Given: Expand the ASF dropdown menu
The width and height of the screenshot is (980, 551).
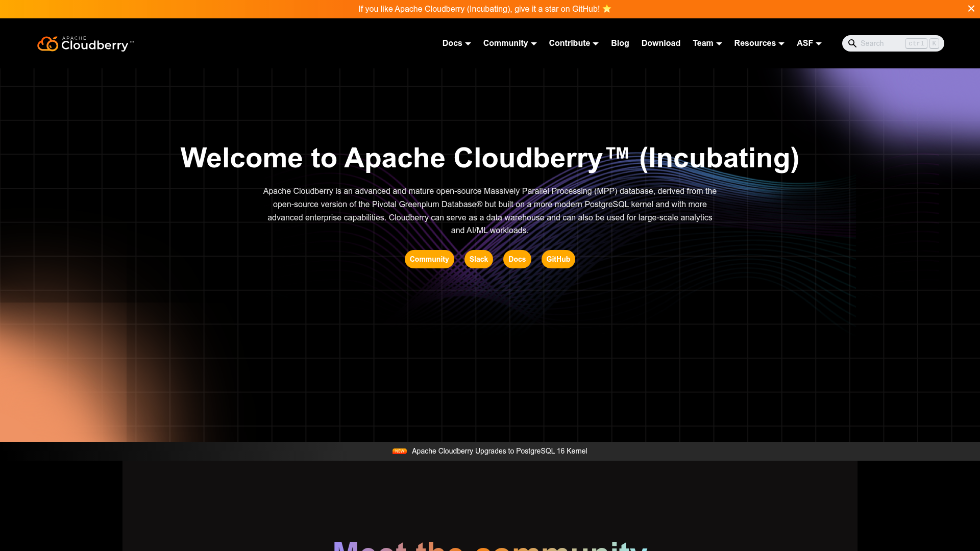Looking at the screenshot, I should click(x=809, y=43).
